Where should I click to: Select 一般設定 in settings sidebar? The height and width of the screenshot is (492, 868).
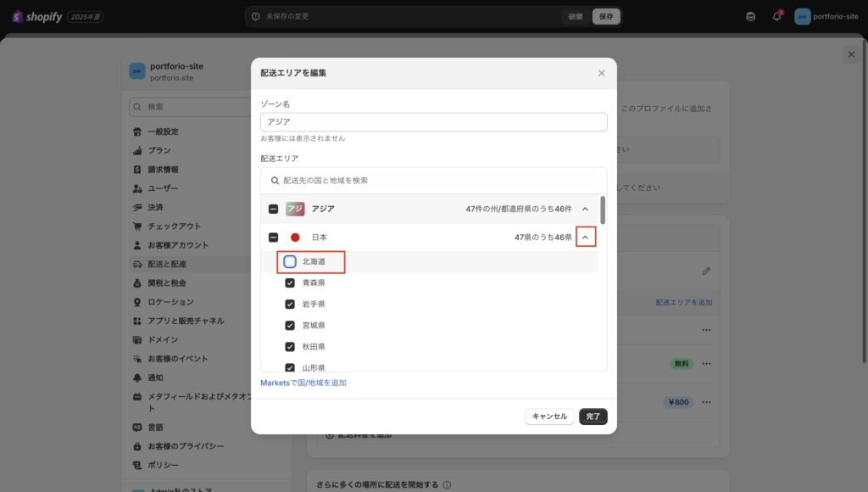click(x=163, y=131)
